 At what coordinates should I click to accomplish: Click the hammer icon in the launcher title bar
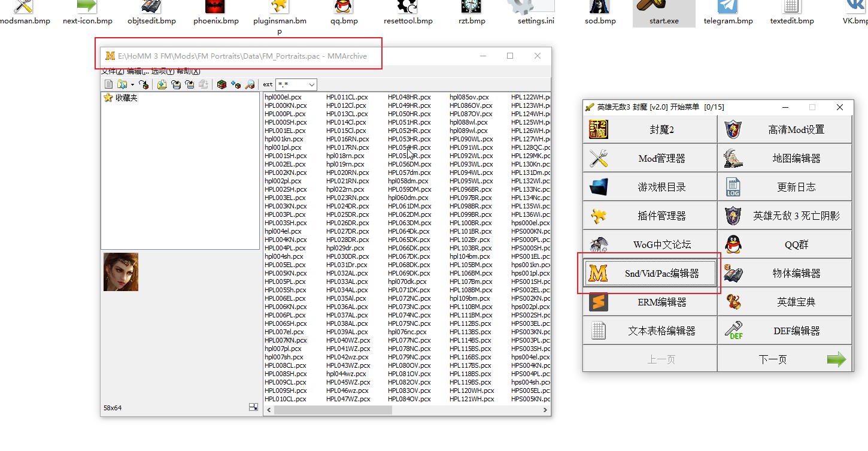coord(590,107)
